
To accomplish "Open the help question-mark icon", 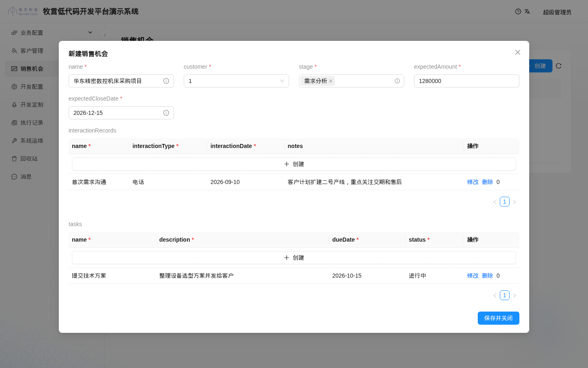I will coord(518,11).
